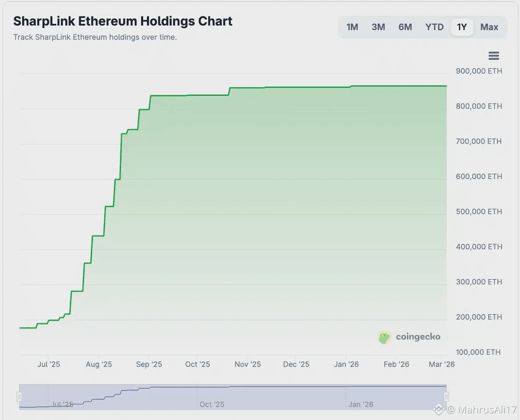Click the chart peak plateau near Nov '25
This screenshot has width=520, height=420.
pyautogui.click(x=247, y=87)
